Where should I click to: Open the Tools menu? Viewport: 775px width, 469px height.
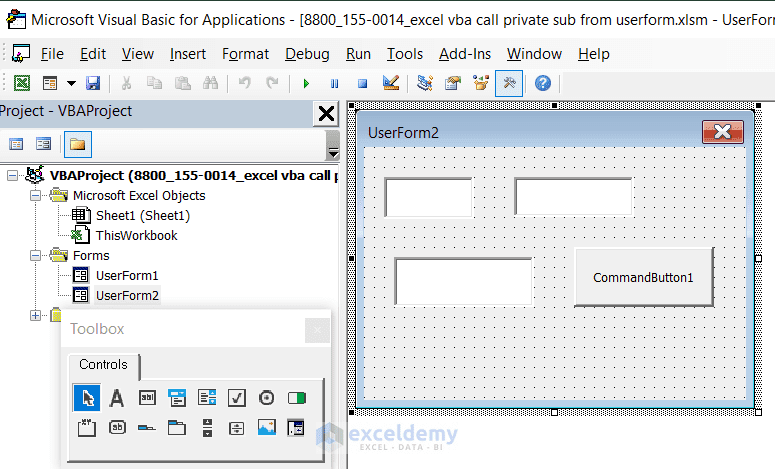405,54
